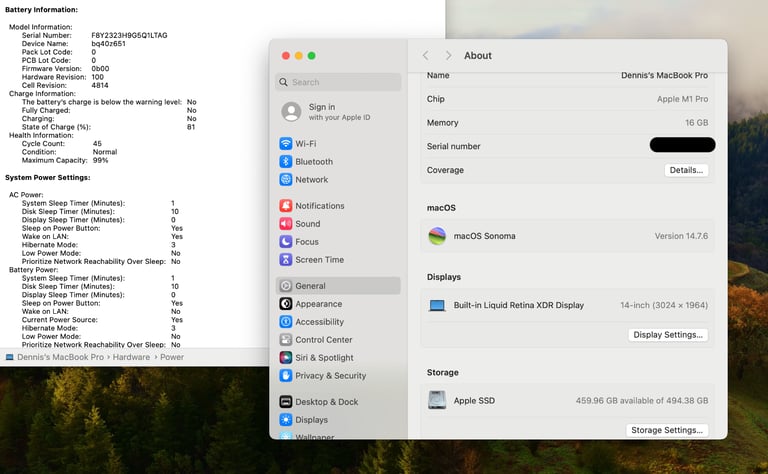Open Display Settings button

coord(668,335)
